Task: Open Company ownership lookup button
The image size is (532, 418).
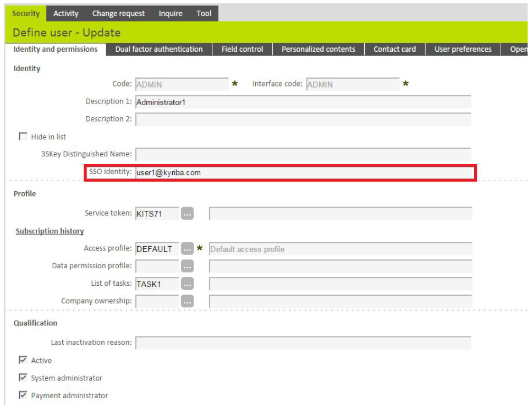Action: click(188, 302)
